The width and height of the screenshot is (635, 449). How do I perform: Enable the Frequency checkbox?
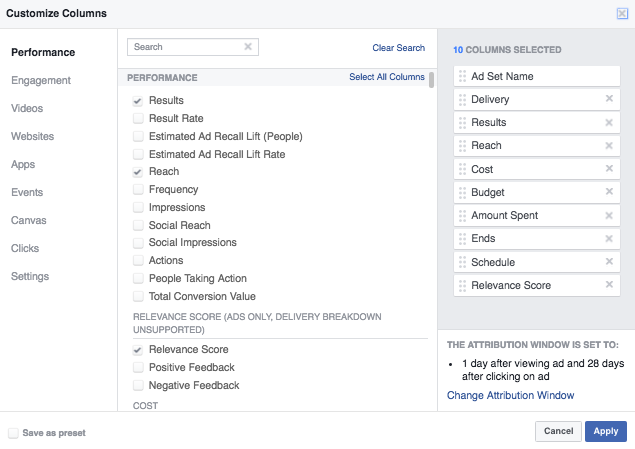[138, 189]
